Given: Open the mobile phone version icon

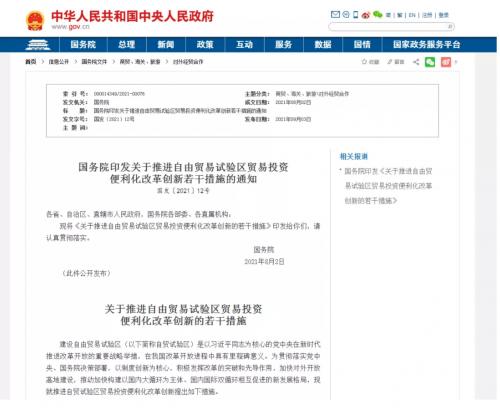Looking at the screenshot, I should [x=356, y=15].
